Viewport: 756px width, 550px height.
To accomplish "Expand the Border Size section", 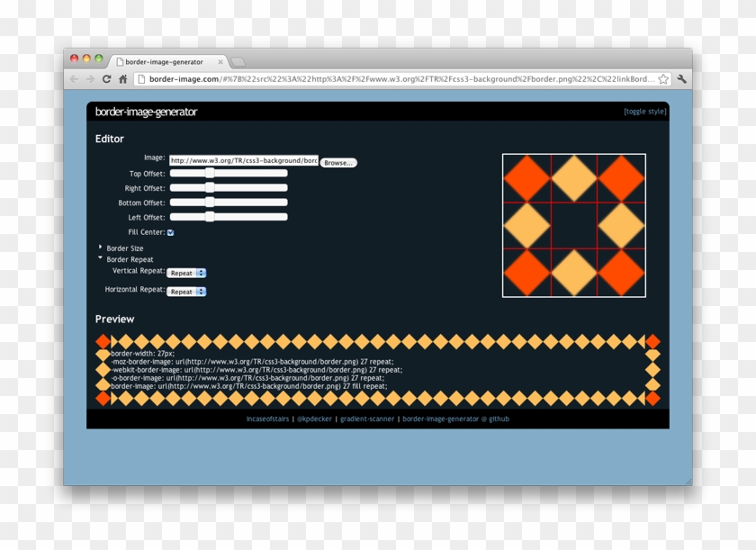I will point(101,248).
